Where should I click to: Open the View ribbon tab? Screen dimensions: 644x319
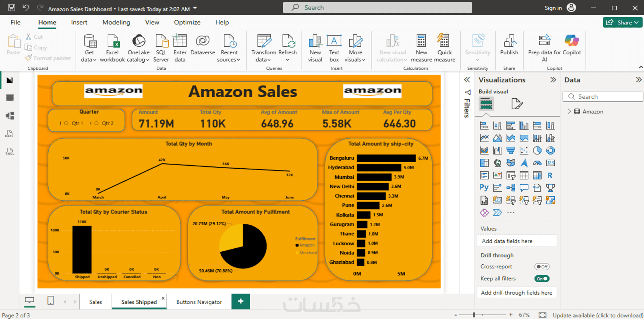[152, 22]
